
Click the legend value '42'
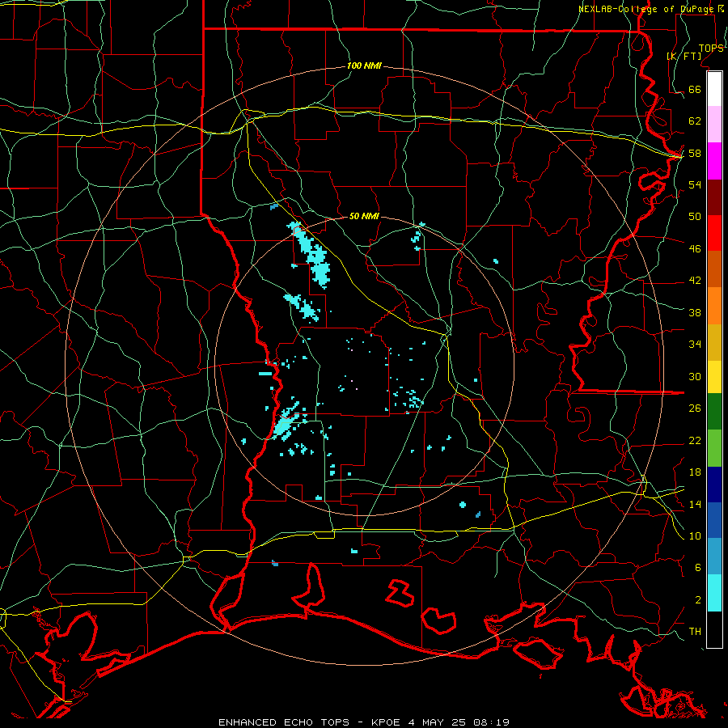point(695,281)
